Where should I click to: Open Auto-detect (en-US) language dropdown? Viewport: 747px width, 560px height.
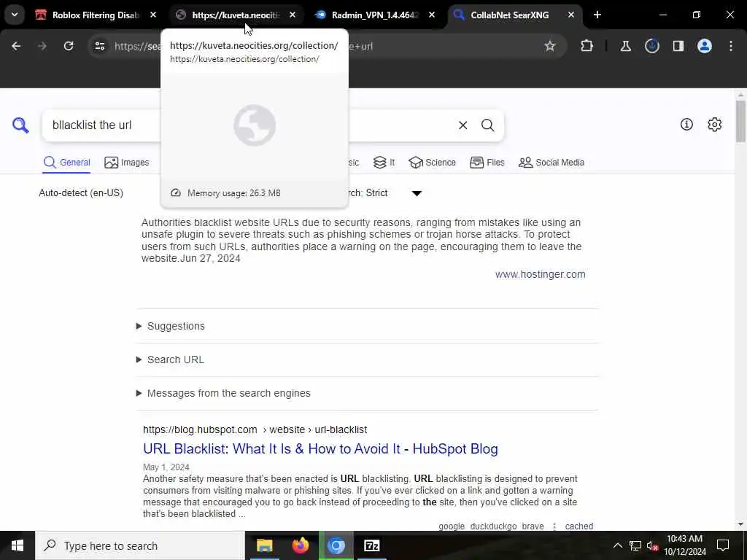pyautogui.click(x=81, y=192)
